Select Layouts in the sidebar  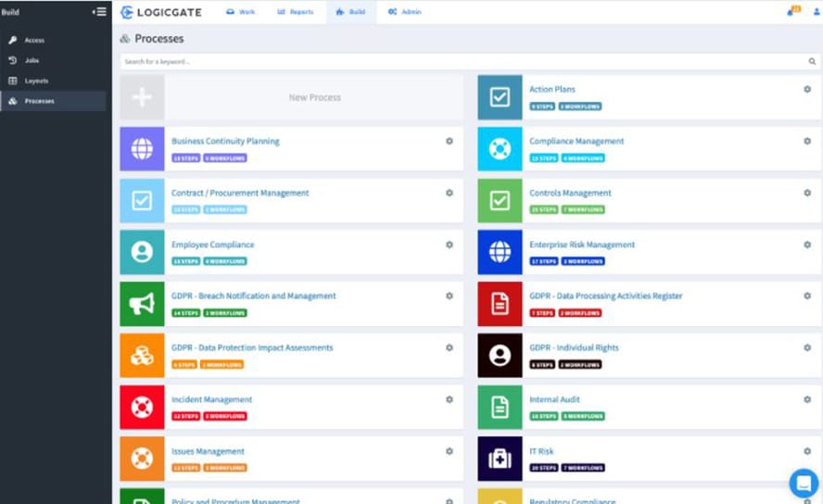pos(36,81)
